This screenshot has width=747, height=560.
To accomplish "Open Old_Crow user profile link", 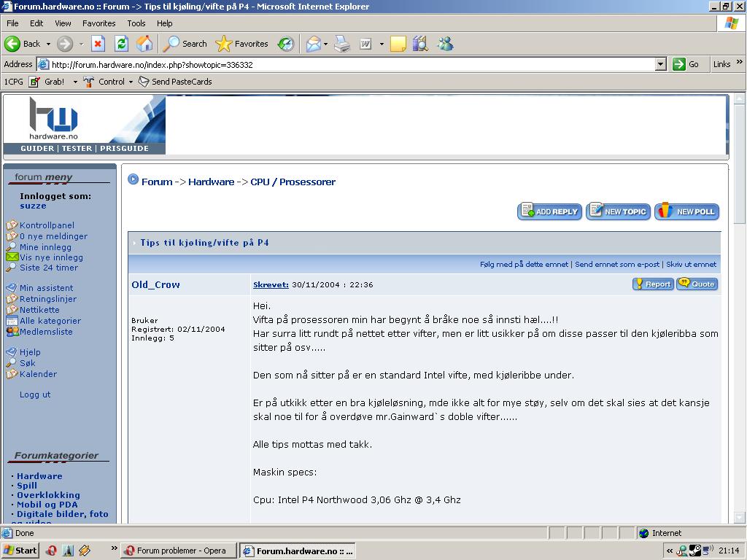I will pyautogui.click(x=156, y=285).
